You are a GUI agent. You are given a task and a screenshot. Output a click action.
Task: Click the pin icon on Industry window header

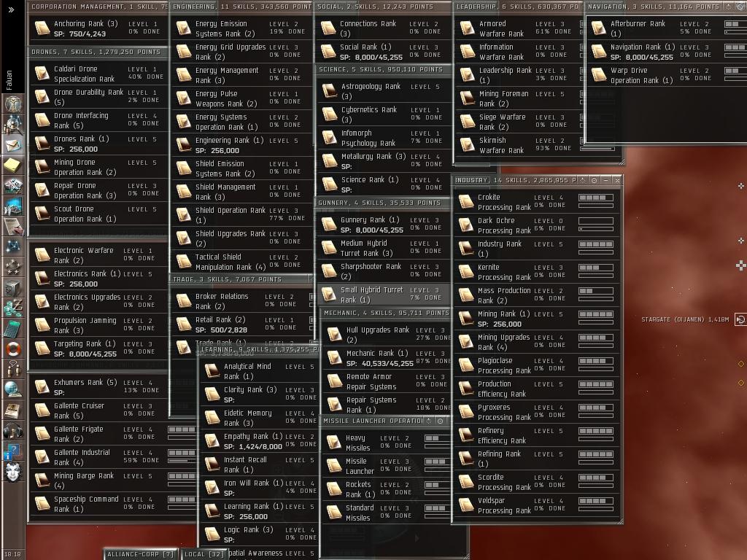click(582, 180)
